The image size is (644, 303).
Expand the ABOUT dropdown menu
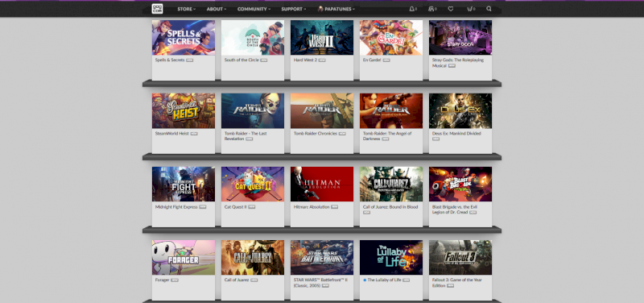(217, 9)
